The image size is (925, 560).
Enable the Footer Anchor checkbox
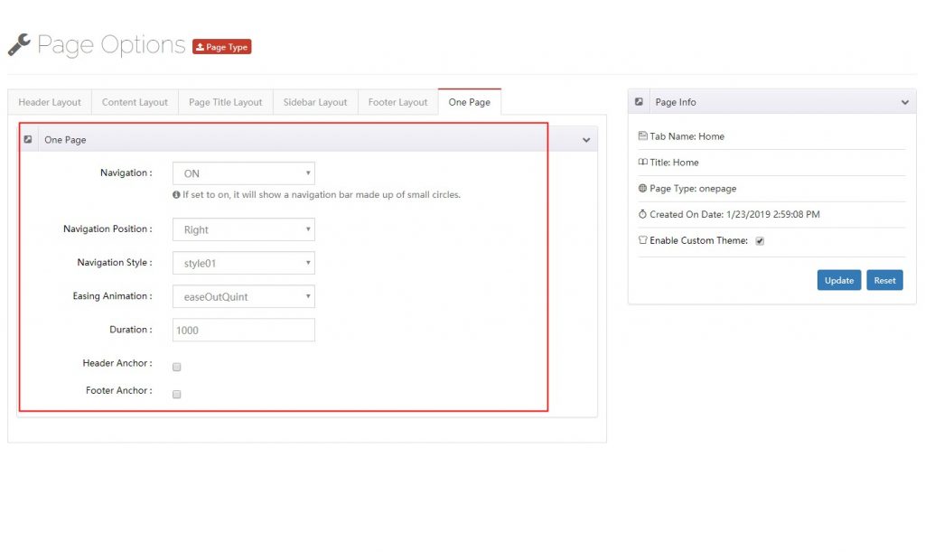point(176,394)
